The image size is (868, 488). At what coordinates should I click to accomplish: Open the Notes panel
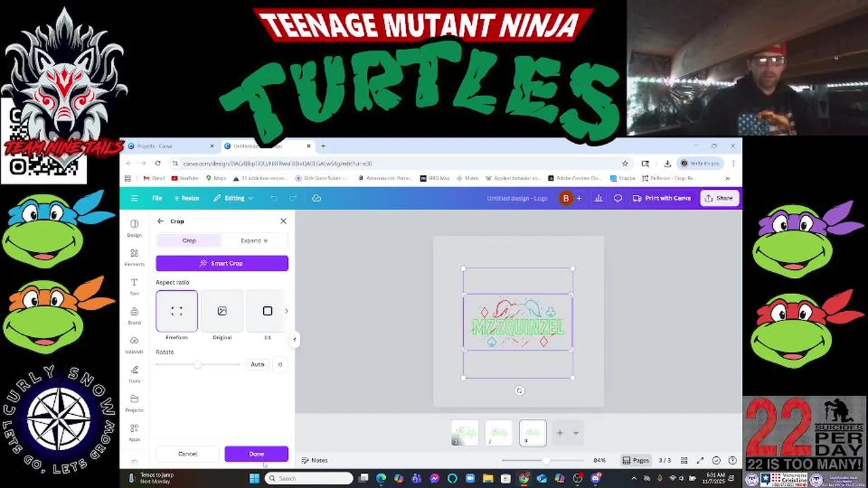pos(315,460)
